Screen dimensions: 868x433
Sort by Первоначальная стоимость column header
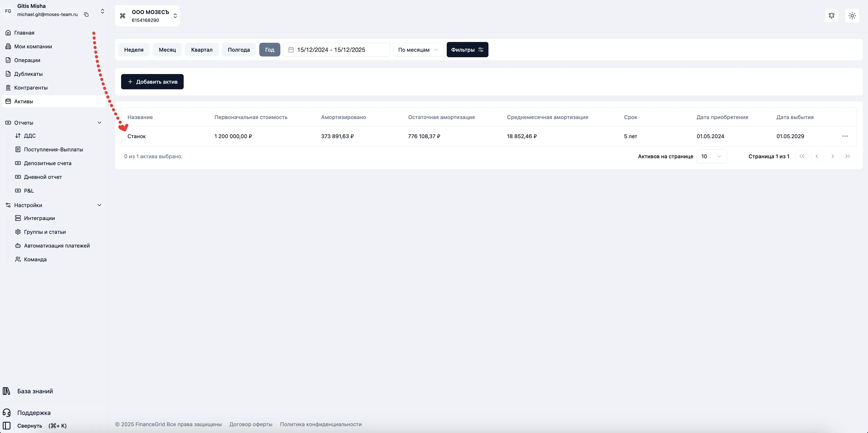(251, 117)
